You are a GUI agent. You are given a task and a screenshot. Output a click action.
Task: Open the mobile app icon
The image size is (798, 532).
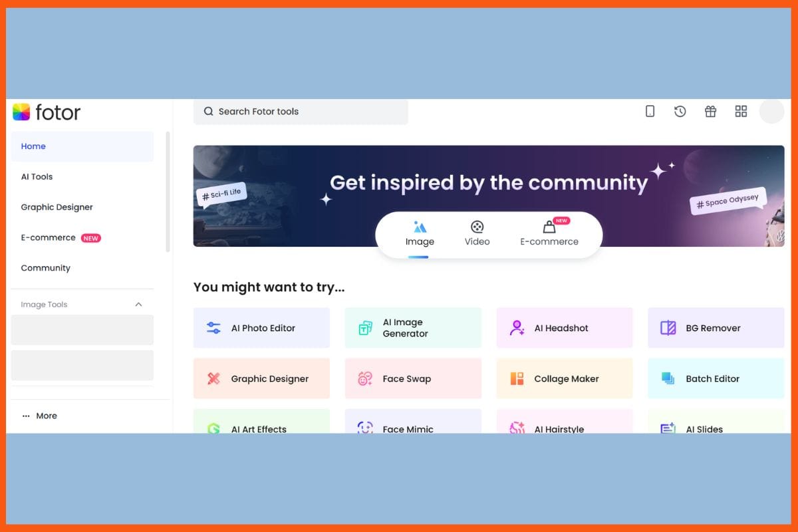[650, 111]
